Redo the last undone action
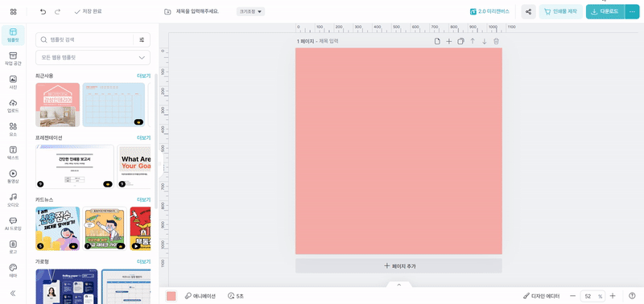Viewport: 644px width, 304px height. pyautogui.click(x=57, y=11)
